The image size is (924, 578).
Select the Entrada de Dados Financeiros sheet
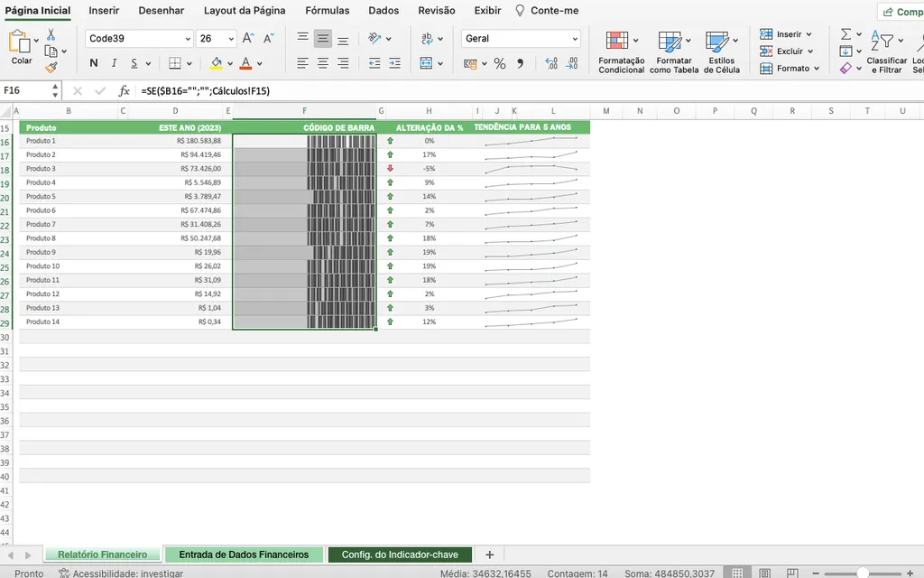(244, 555)
